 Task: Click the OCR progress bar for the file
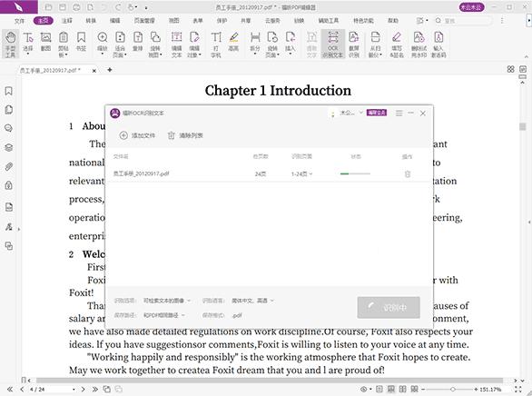355,173
